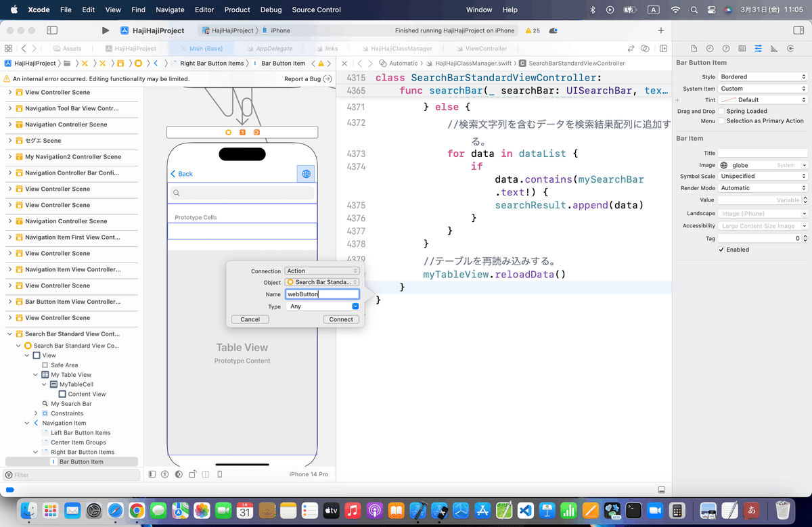Click the Report a Bug arrow icon
Image resolution: width=812 pixels, height=527 pixels.
[x=328, y=79]
